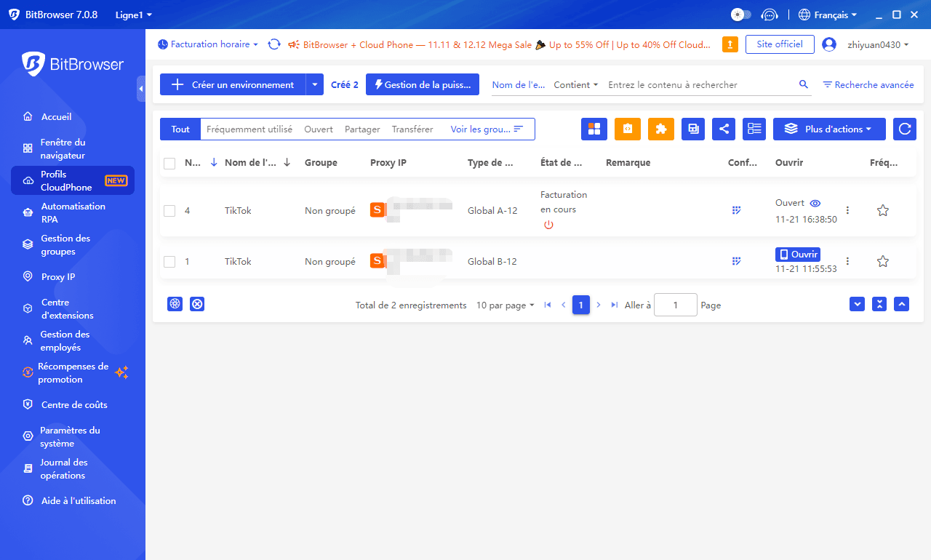Open three-dot menu for profile 4
Screen dimensions: 931x560
847,210
